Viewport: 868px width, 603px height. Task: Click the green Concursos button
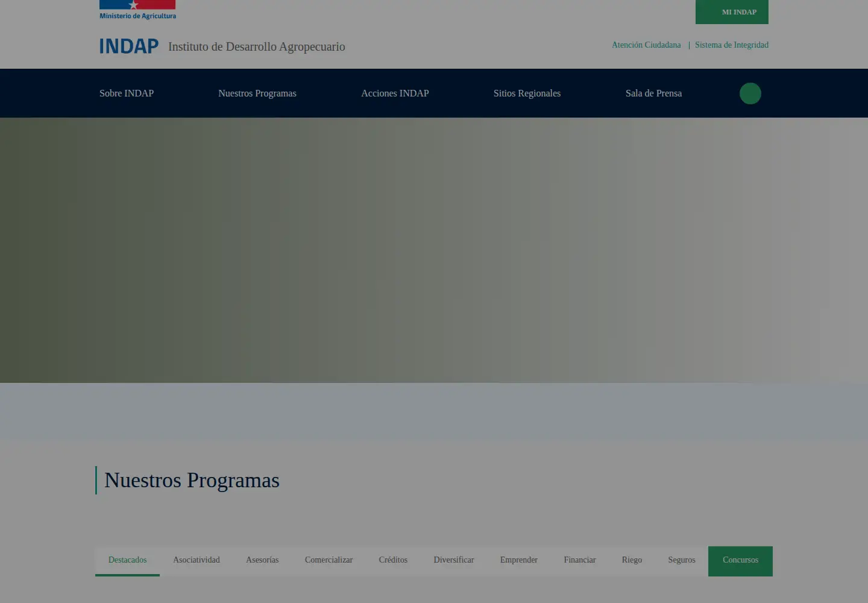tap(740, 561)
